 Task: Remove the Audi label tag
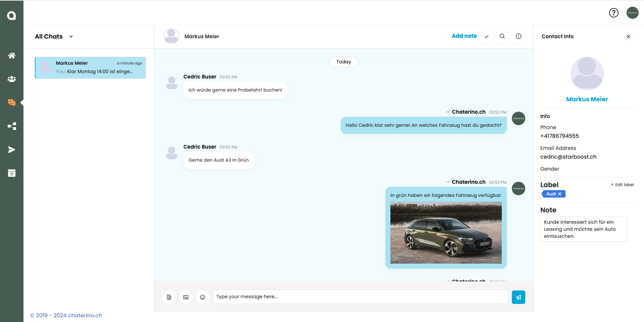tap(559, 194)
